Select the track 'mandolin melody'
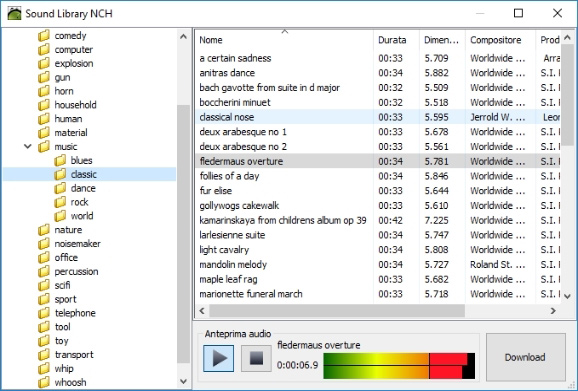Image resolution: width=578 pixels, height=391 pixels. tap(233, 265)
